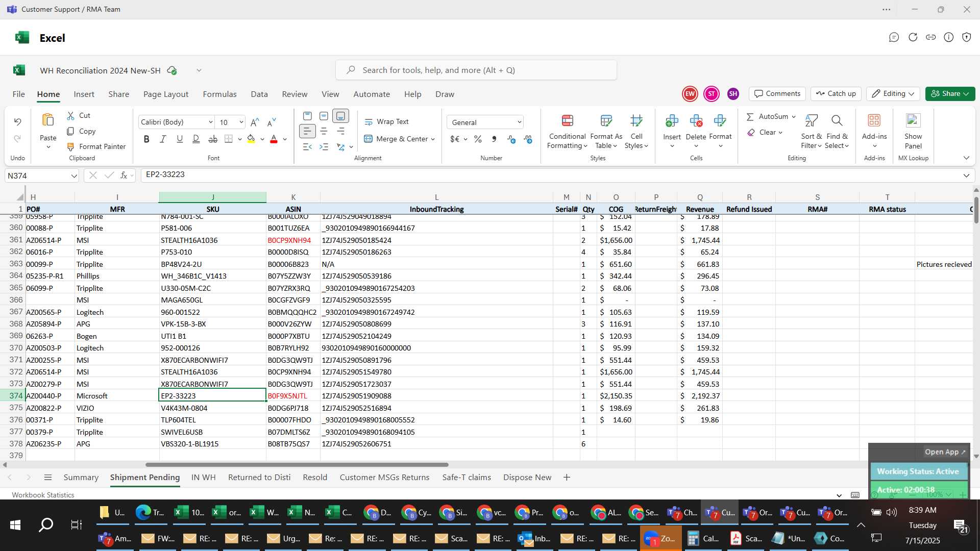Click the search for tools box
This screenshot has height=551, width=980.
(476, 70)
